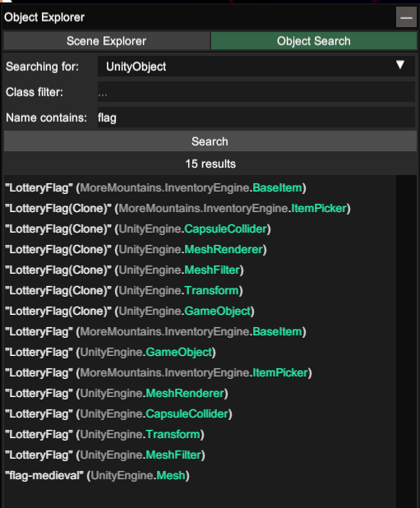Switch to the Scene Explorer tab

point(107,41)
